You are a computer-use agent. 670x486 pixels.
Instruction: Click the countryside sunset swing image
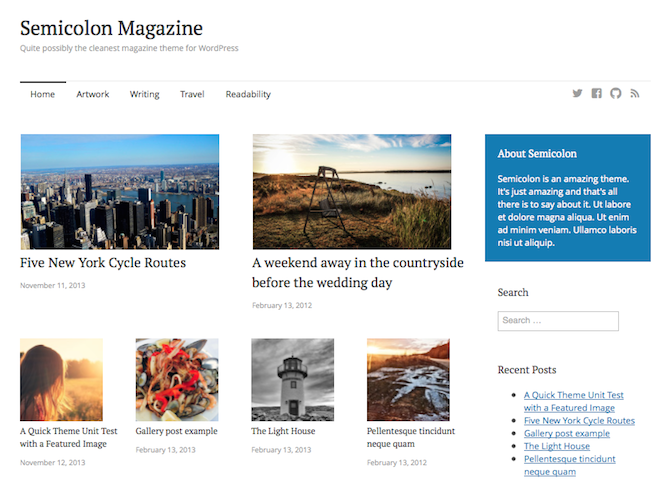tap(351, 192)
